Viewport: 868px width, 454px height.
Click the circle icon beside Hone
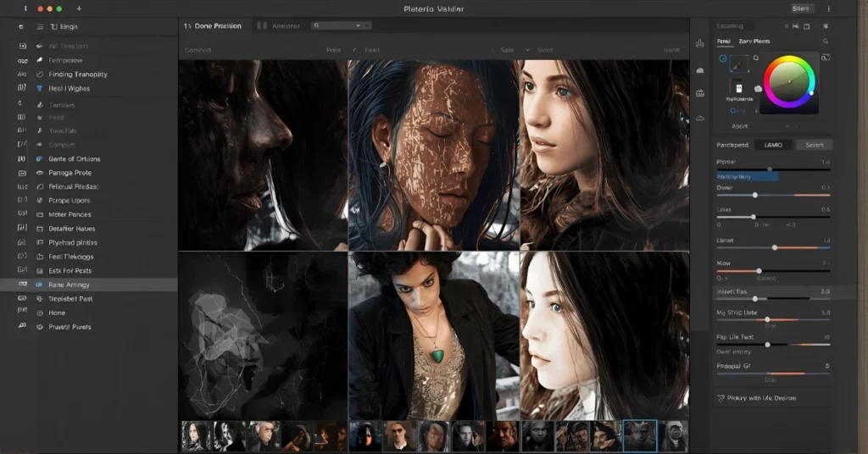coord(40,313)
